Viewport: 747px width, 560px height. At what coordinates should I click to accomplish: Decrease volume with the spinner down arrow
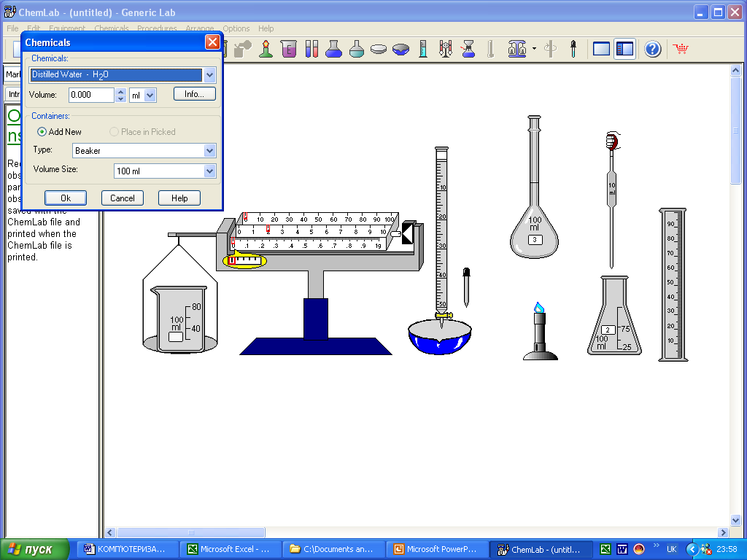[x=121, y=98]
